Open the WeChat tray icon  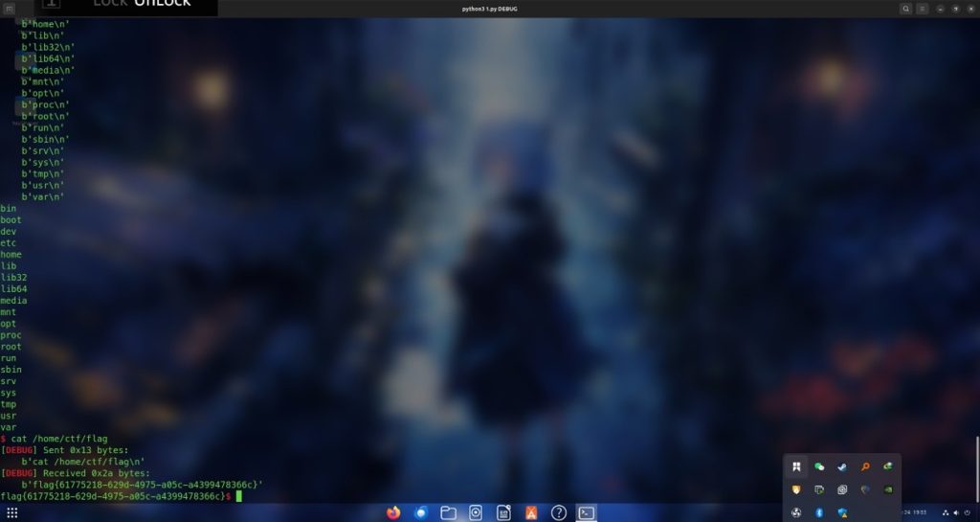pyautogui.click(x=819, y=466)
